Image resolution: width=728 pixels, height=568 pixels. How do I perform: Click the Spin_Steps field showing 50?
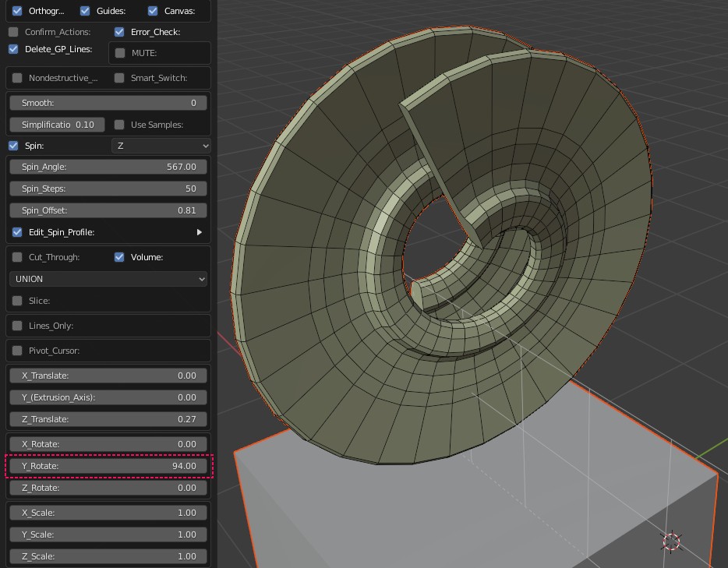click(x=108, y=189)
